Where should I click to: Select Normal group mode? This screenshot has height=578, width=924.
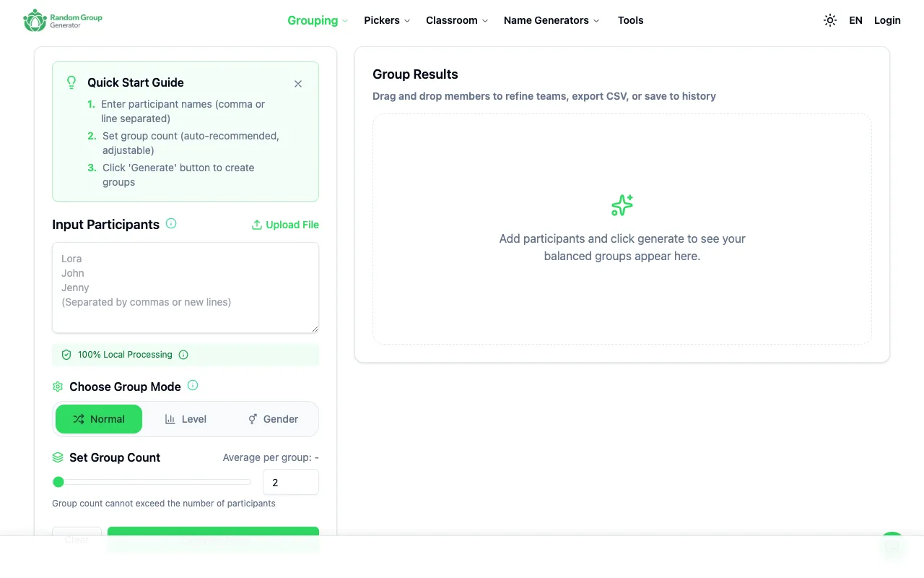coord(99,419)
